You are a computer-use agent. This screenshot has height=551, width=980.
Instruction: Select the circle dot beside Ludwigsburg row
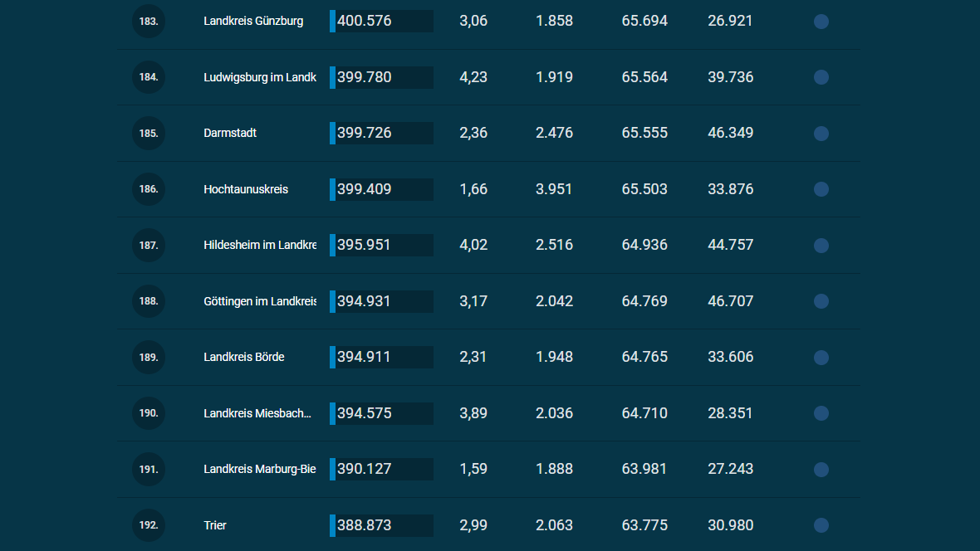tap(821, 77)
